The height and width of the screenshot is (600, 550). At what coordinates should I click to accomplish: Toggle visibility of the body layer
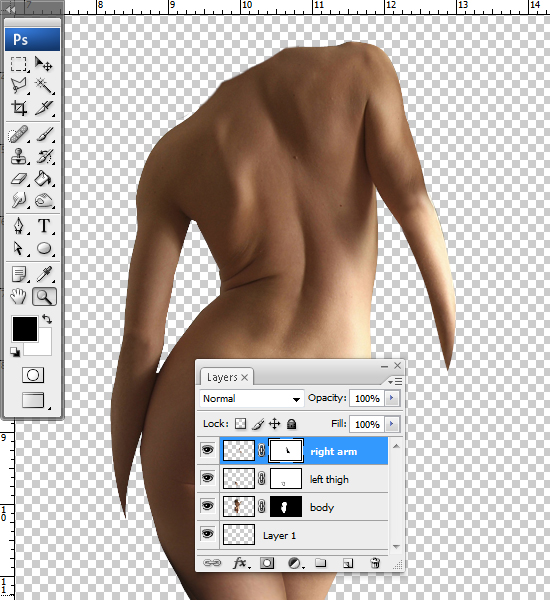pos(207,506)
